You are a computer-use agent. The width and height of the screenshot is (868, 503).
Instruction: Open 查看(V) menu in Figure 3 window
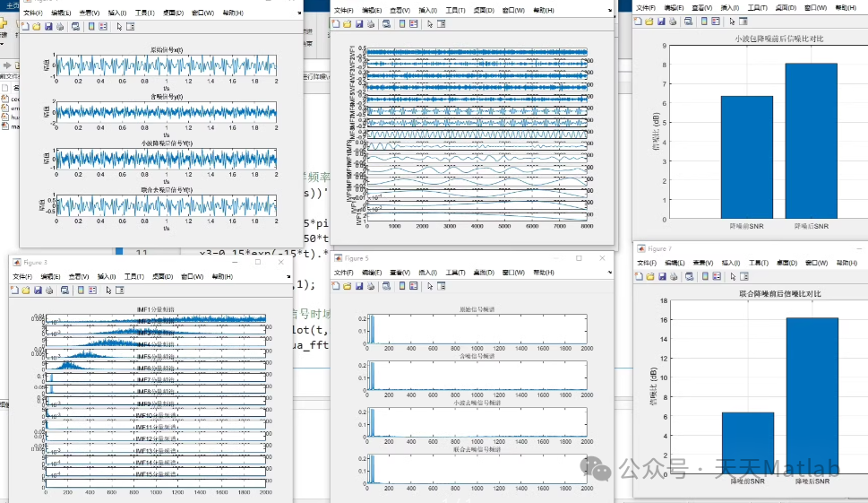click(79, 276)
